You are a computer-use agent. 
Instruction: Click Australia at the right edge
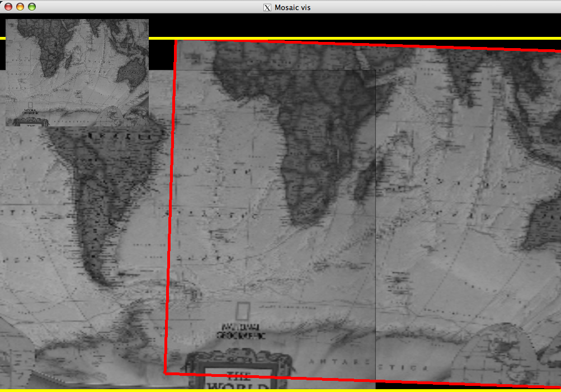545,224
